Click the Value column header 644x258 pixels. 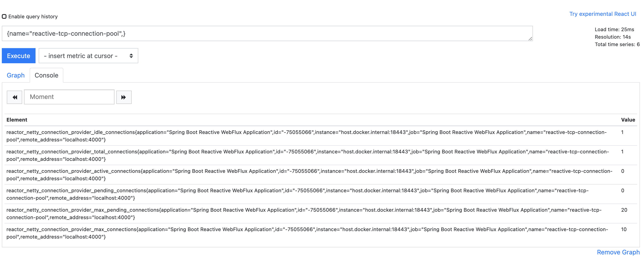(x=628, y=120)
